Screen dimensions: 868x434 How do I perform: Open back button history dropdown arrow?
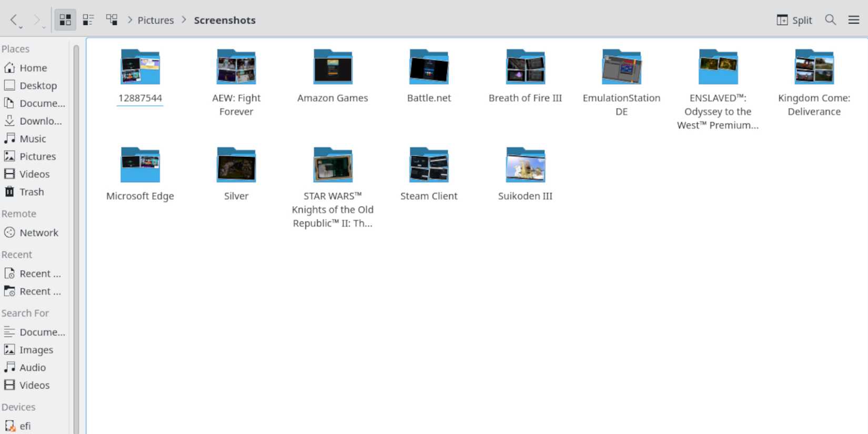coord(21,27)
